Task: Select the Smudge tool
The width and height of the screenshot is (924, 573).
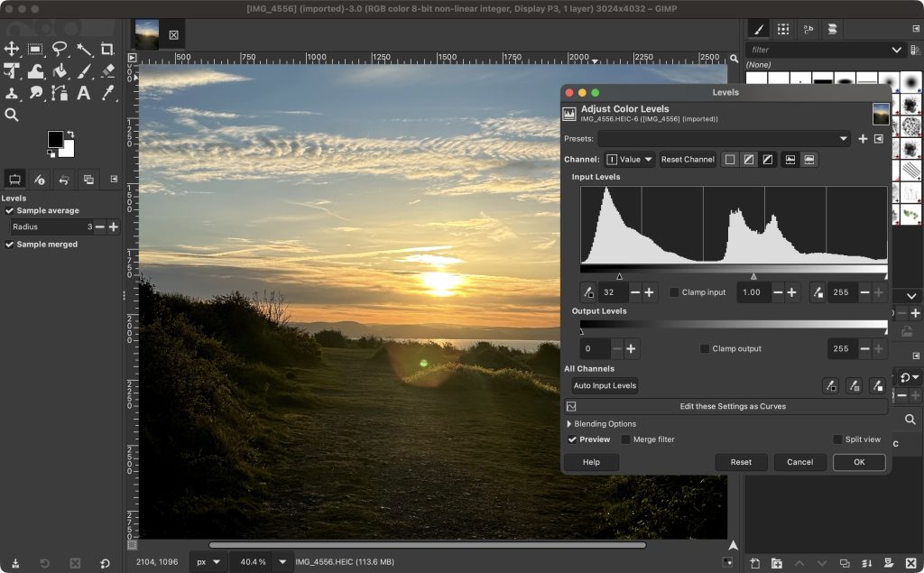Action: (35, 93)
